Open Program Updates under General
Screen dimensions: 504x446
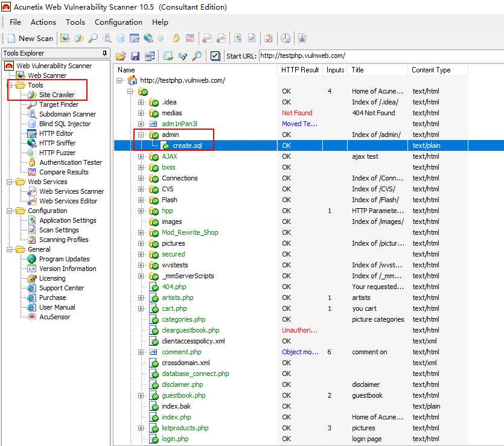(x=65, y=259)
